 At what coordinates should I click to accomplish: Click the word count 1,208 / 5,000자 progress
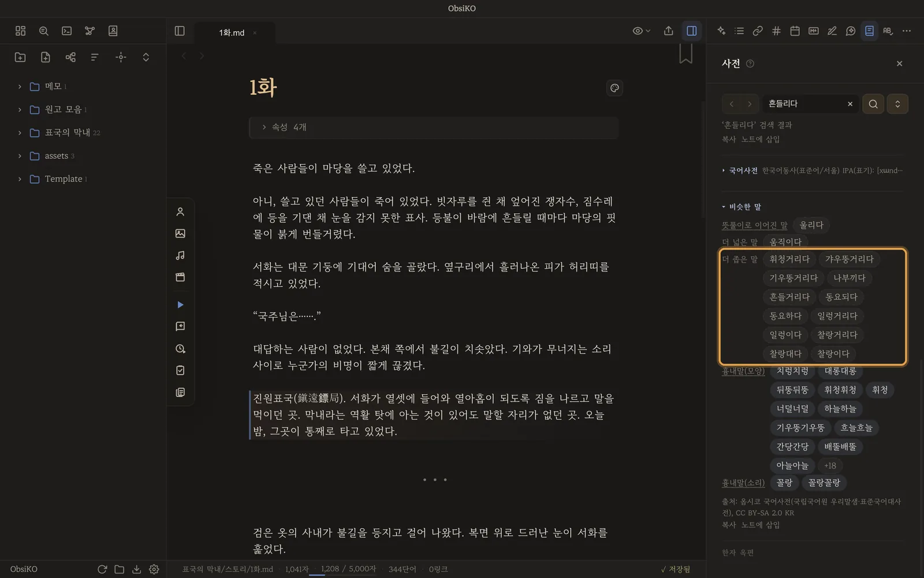348,569
